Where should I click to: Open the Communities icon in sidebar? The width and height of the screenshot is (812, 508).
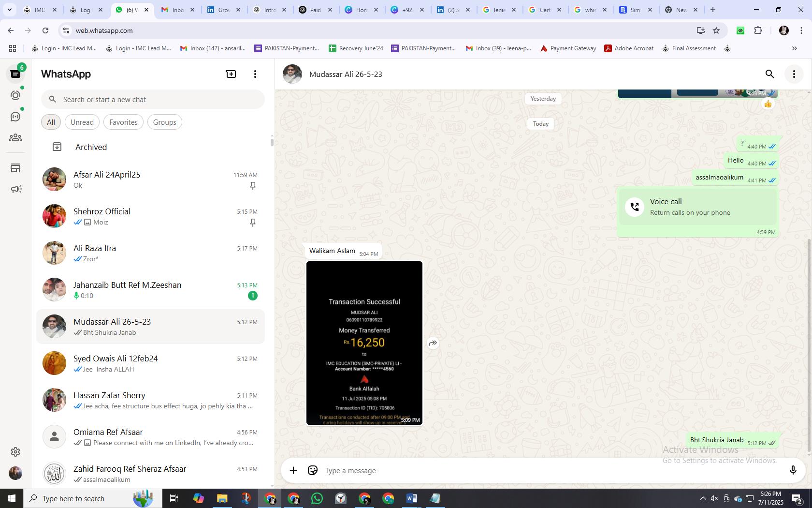pyautogui.click(x=15, y=138)
